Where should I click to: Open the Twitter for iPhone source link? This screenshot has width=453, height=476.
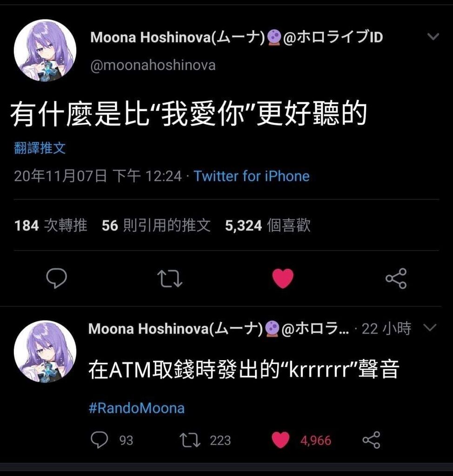tap(252, 176)
